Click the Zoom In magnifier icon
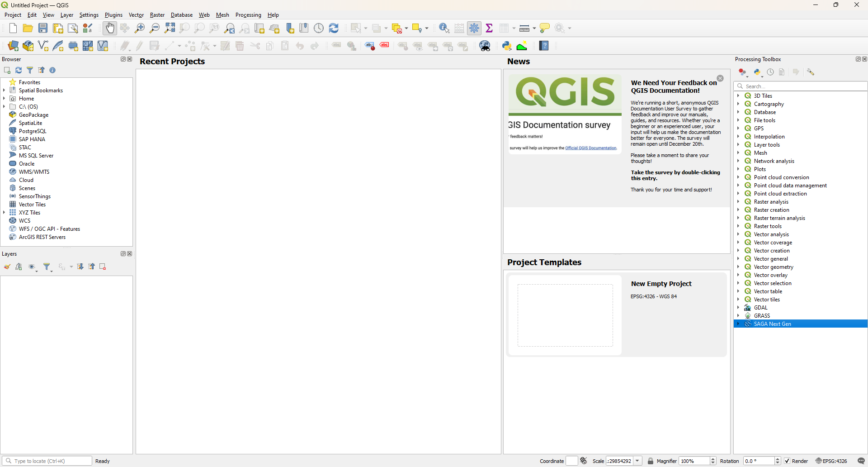 tap(140, 28)
